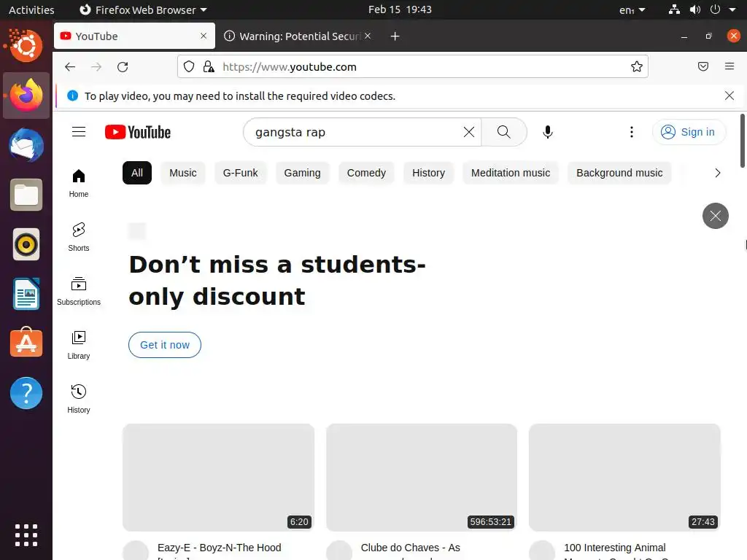The height and width of the screenshot is (560, 747).
Task: Open LibreOffice Writer from the dock
Action: [26, 294]
